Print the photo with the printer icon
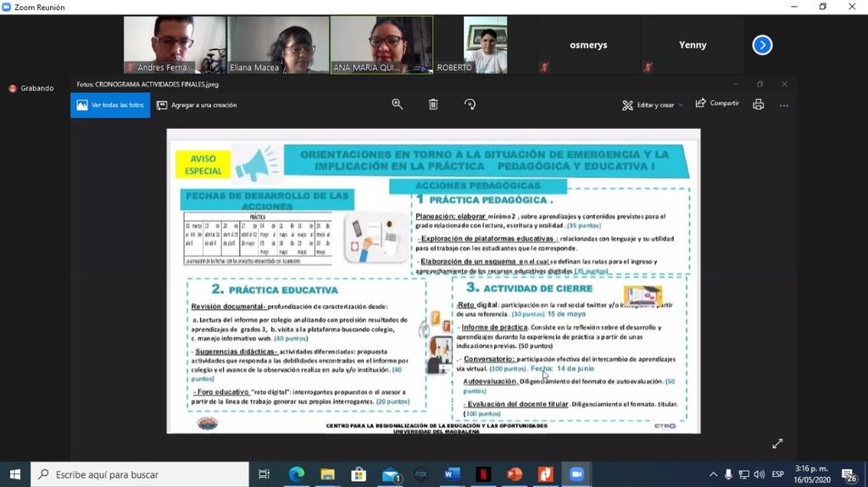 pos(759,104)
